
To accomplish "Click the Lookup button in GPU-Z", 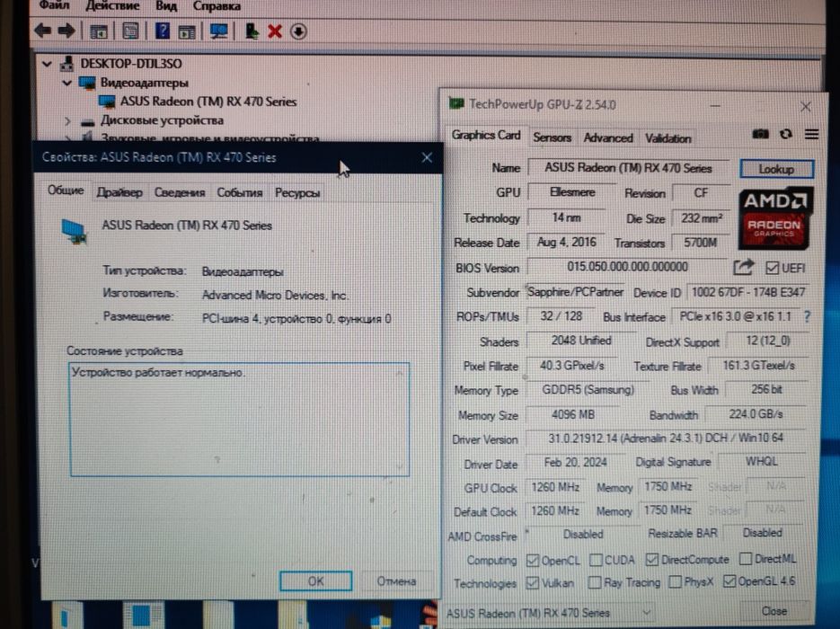I will click(776, 169).
